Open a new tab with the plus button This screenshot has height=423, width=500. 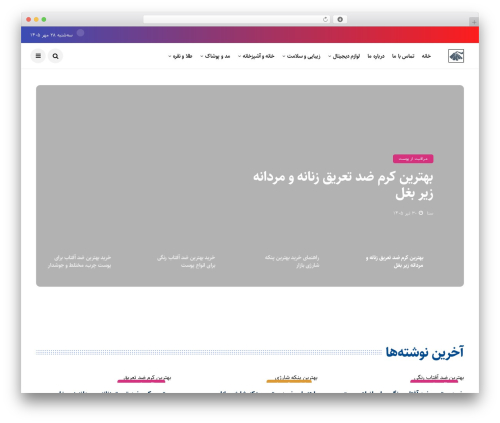pos(474,22)
